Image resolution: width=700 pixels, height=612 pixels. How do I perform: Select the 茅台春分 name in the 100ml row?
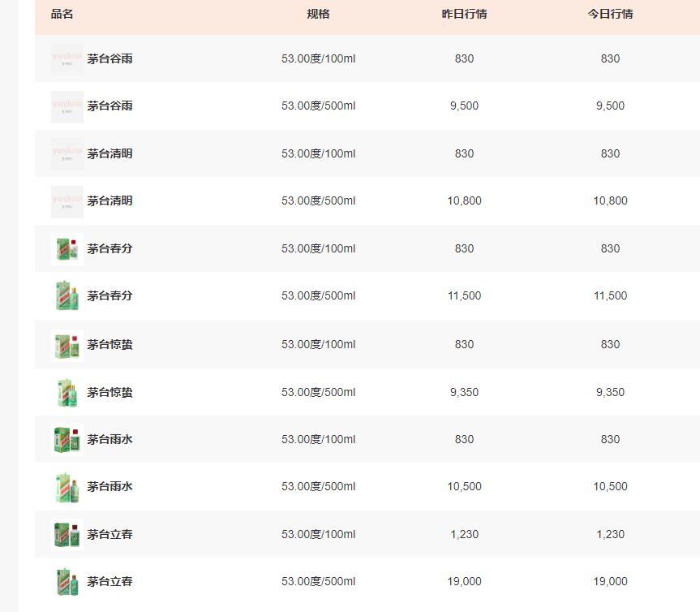click(x=110, y=249)
